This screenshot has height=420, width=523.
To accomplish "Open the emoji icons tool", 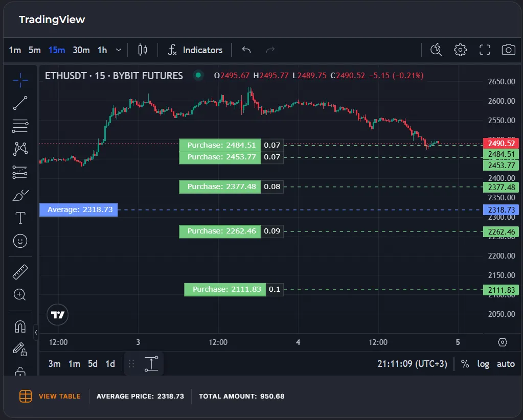I will pos(20,241).
